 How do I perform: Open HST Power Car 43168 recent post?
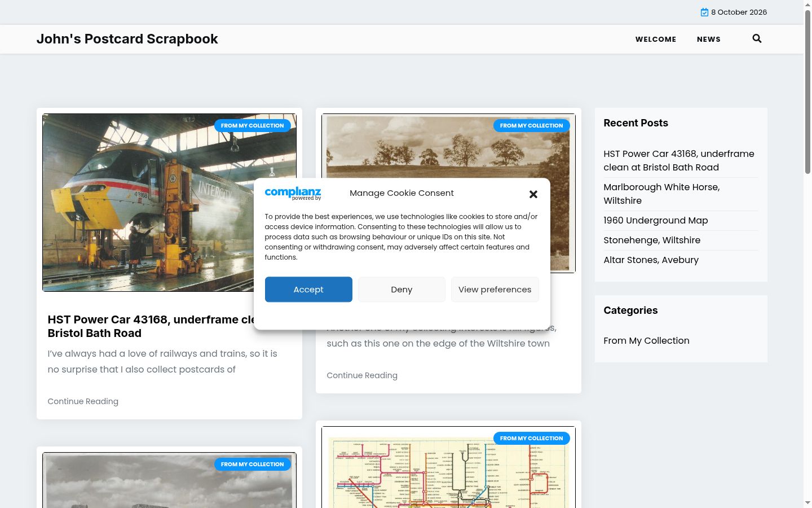coord(679,160)
